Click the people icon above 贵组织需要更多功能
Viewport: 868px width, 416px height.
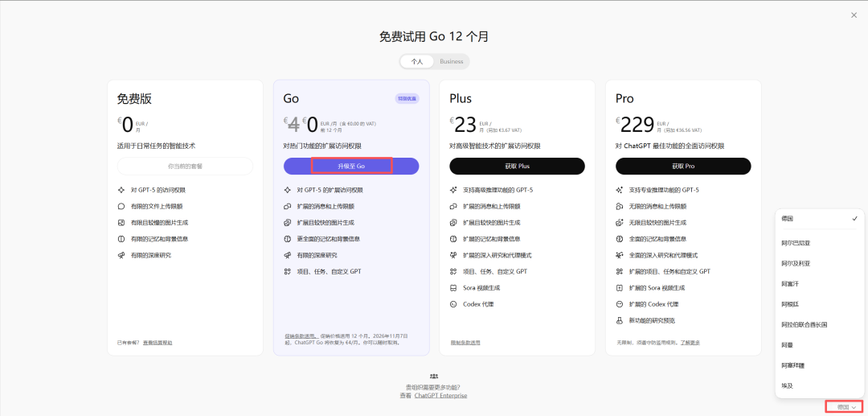coord(434,376)
